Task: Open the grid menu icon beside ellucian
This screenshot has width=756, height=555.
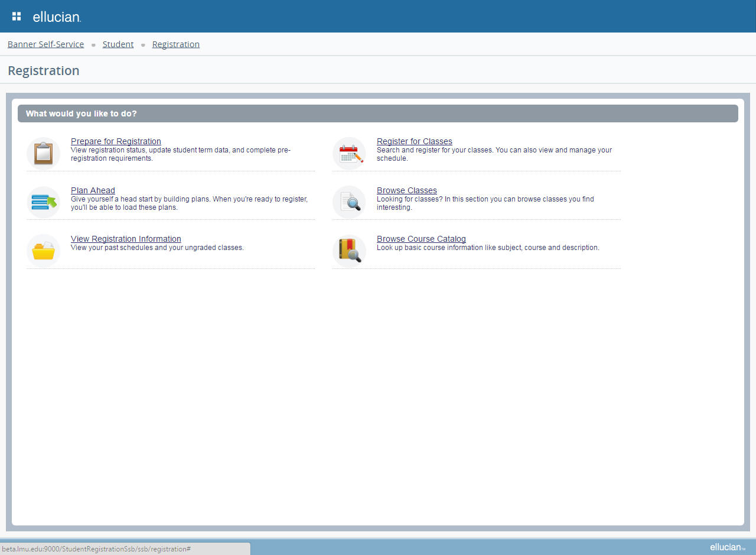Action: (17, 16)
